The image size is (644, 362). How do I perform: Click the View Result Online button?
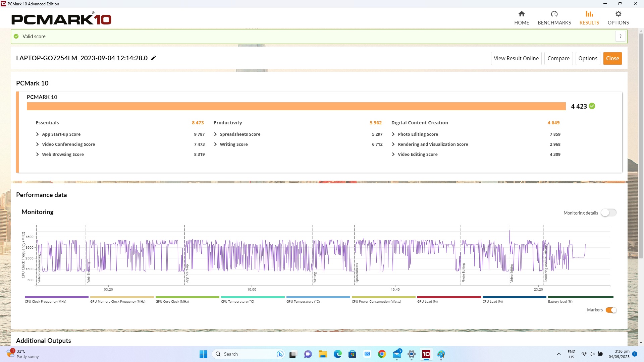click(x=516, y=58)
